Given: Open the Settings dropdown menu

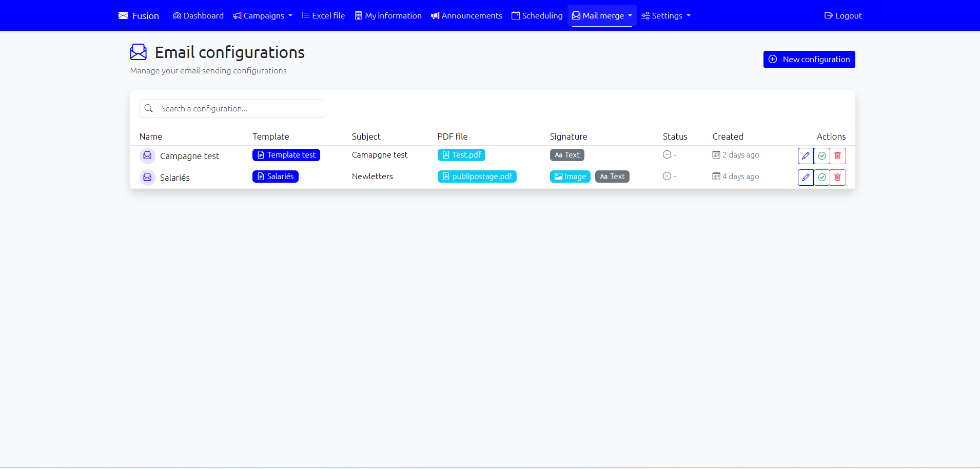Looking at the screenshot, I should [666, 15].
